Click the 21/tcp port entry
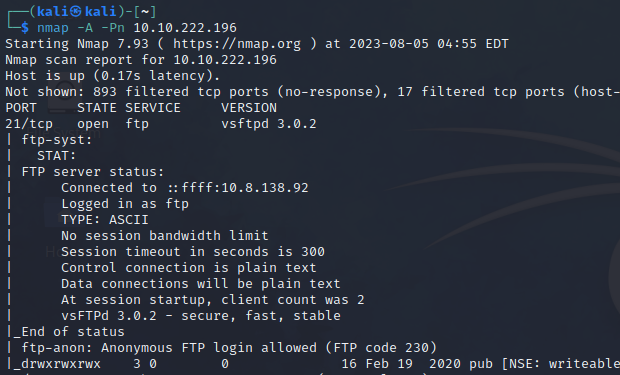The image size is (620, 375). [29, 124]
